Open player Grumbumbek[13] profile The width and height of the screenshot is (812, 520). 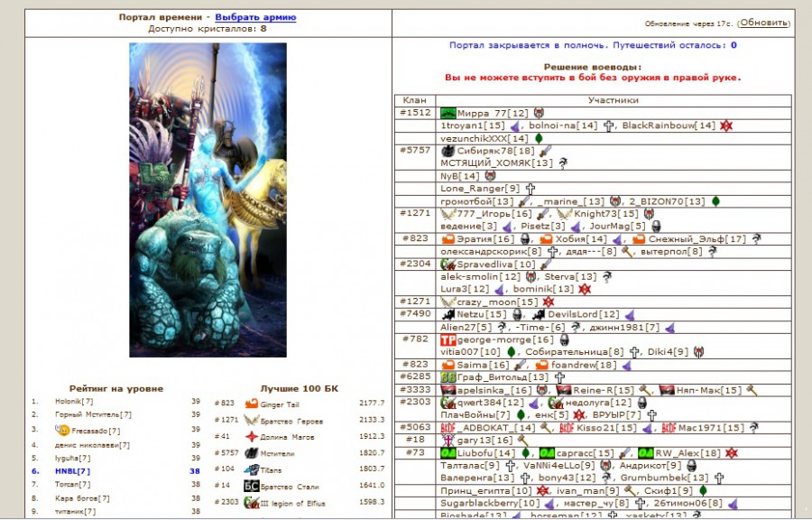(x=664, y=478)
